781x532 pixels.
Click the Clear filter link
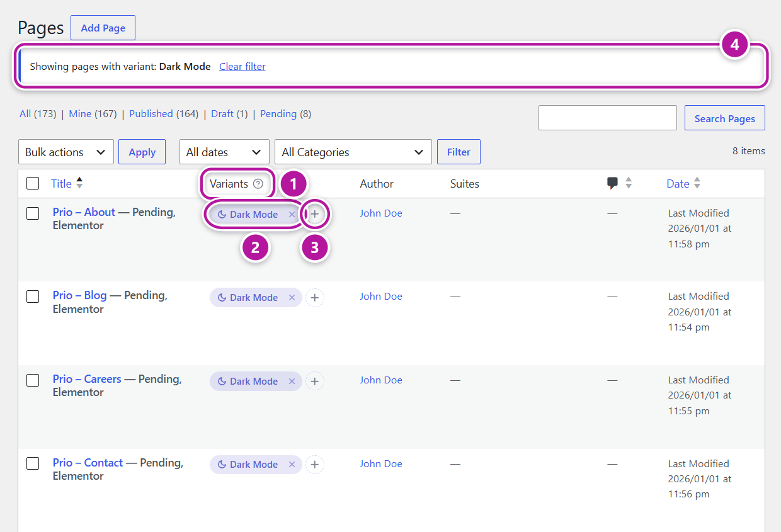pos(242,67)
